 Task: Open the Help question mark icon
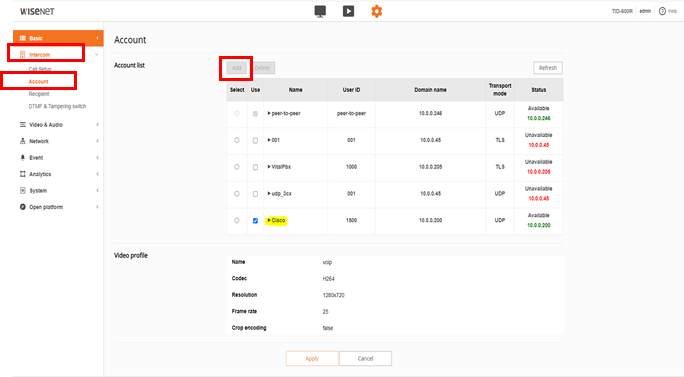tap(662, 11)
